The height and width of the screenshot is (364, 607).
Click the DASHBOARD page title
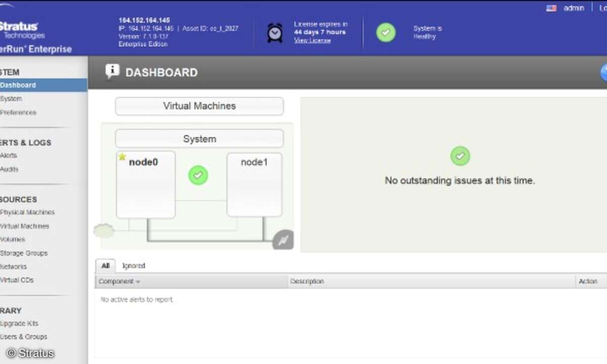(x=161, y=72)
